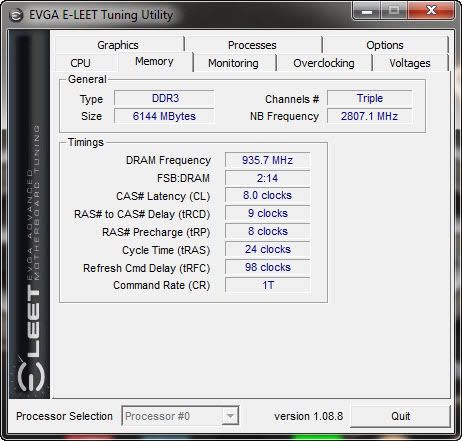Click the NB Frequency value field
Image resolution: width=462 pixels, height=441 pixels.
(x=369, y=116)
